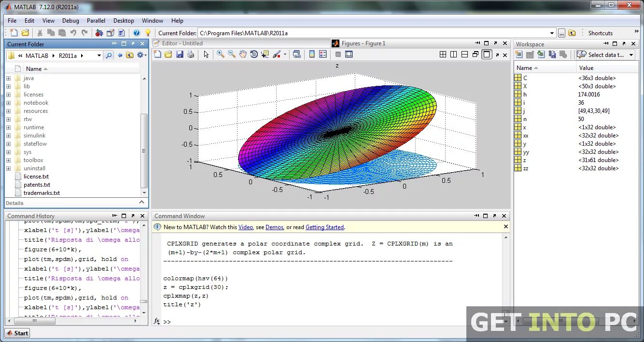Switch figures to left/right split layout

(454, 54)
